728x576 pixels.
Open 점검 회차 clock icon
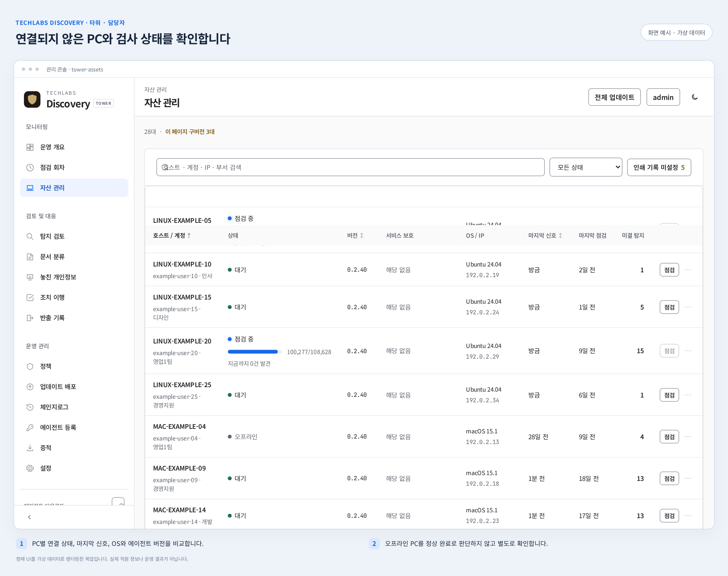30,168
